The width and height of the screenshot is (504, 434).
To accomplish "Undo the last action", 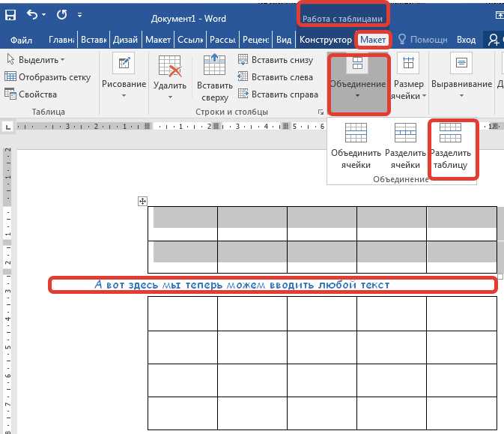I will pos(32,14).
